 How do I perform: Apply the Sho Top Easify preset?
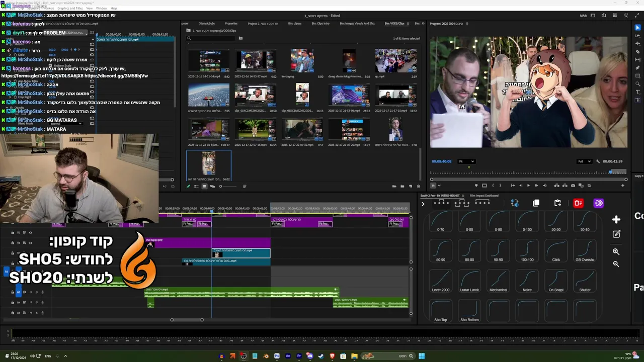[x=441, y=311]
